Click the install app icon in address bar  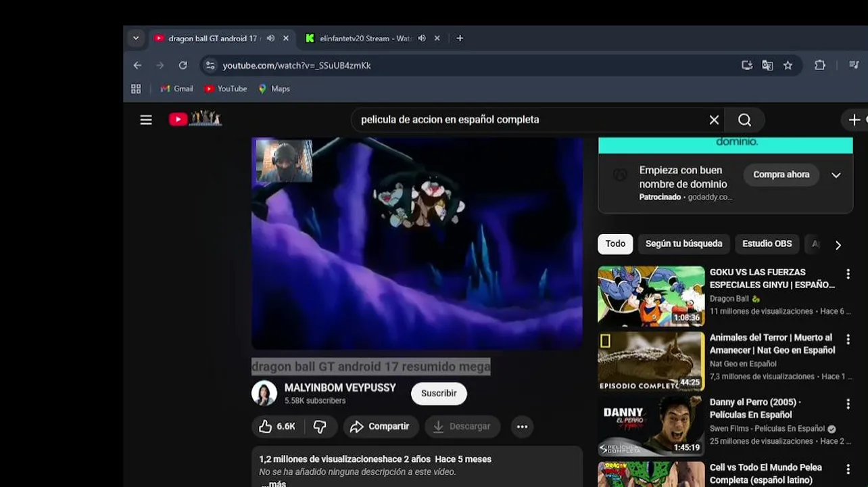[x=747, y=66]
